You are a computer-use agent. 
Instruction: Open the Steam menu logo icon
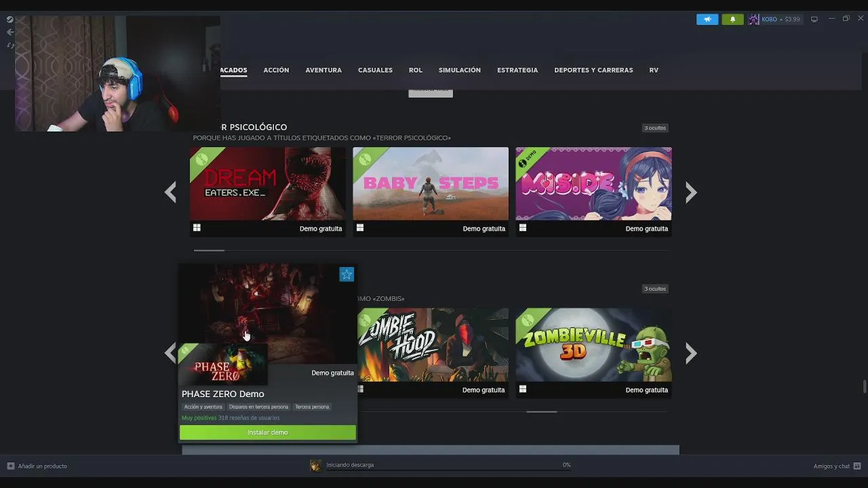10,20
